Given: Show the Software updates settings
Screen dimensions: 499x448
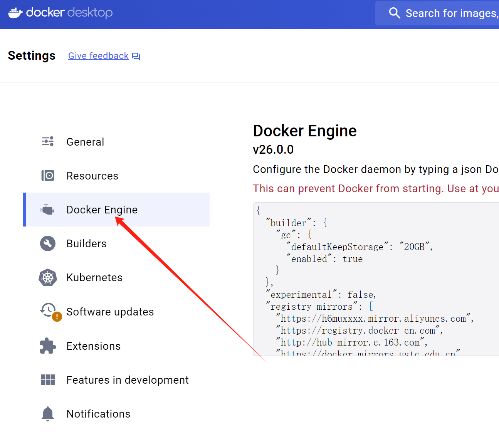Looking at the screenshot, I should click(x=116, y=312).
